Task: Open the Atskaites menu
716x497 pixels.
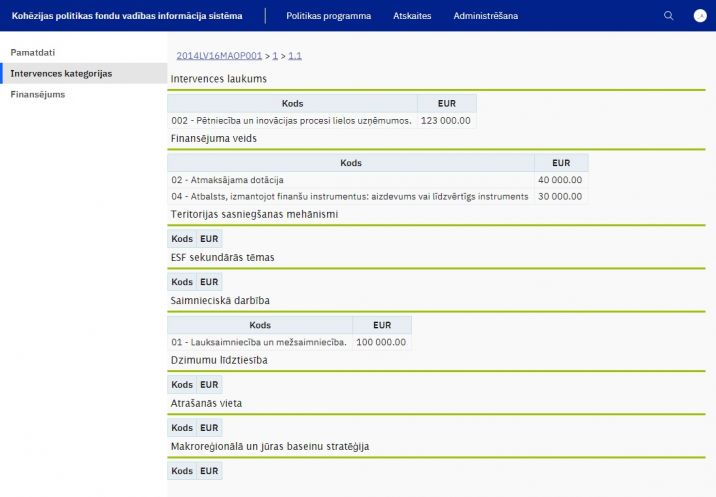Action: point(412,16)
